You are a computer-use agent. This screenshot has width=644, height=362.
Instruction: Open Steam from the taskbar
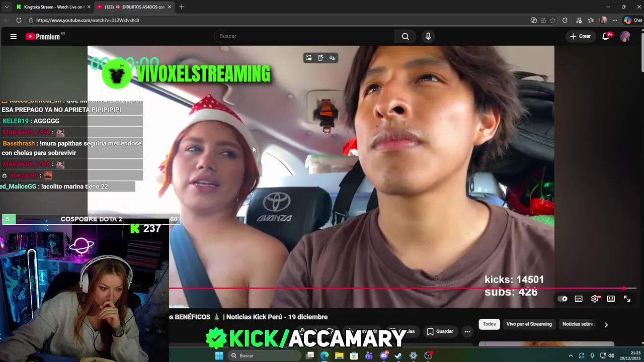(398, 355)
